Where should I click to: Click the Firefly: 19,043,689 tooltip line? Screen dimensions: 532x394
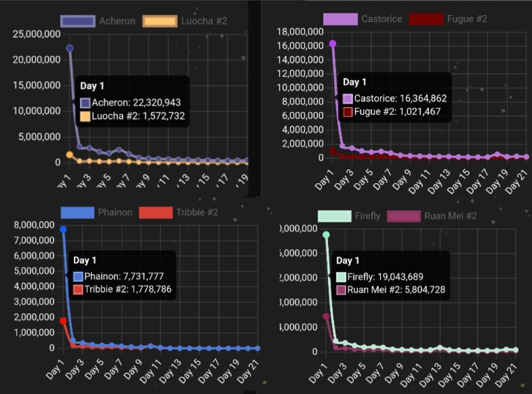380,277
